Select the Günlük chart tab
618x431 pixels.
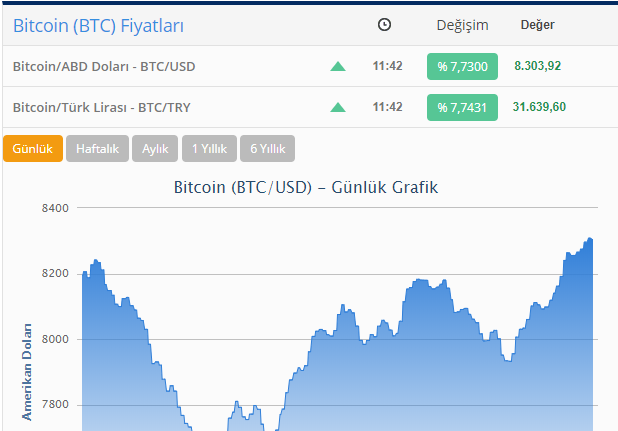click(x=33, y=149)
